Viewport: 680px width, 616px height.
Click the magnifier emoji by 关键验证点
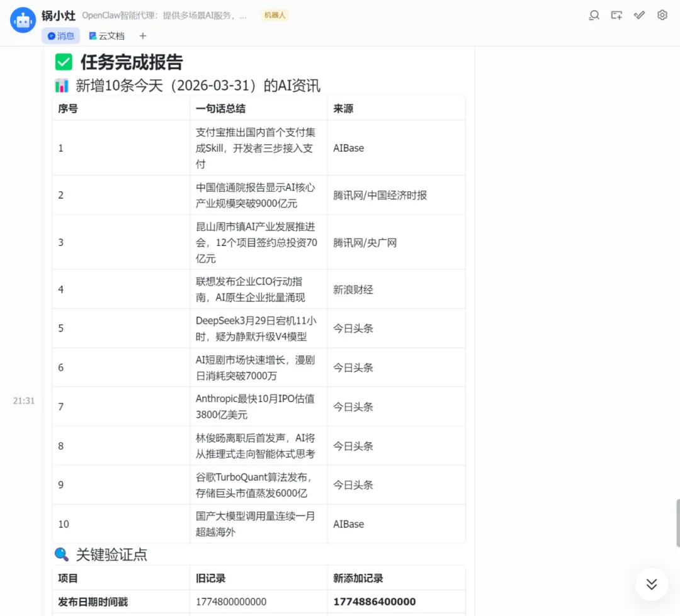click(62, 554)
